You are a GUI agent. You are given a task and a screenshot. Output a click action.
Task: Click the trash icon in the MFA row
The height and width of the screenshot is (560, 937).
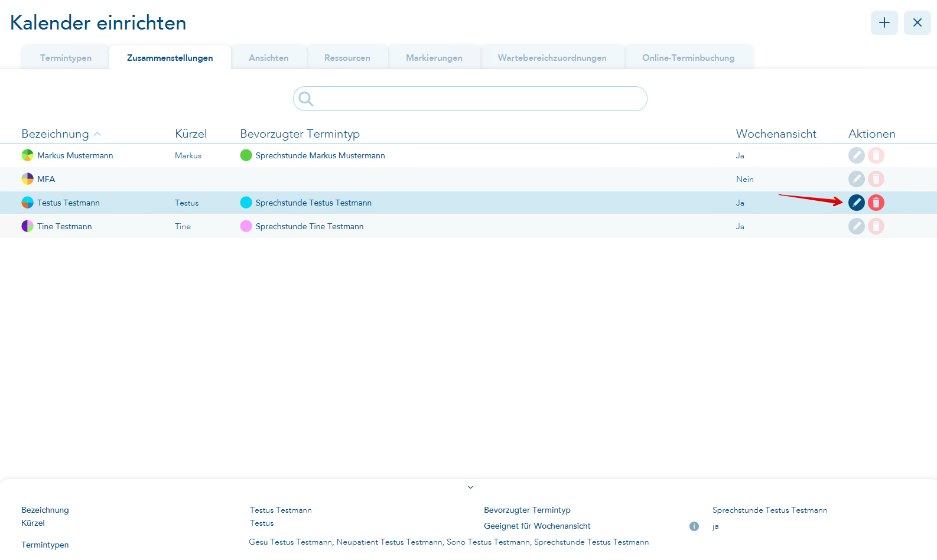point(876,179)
